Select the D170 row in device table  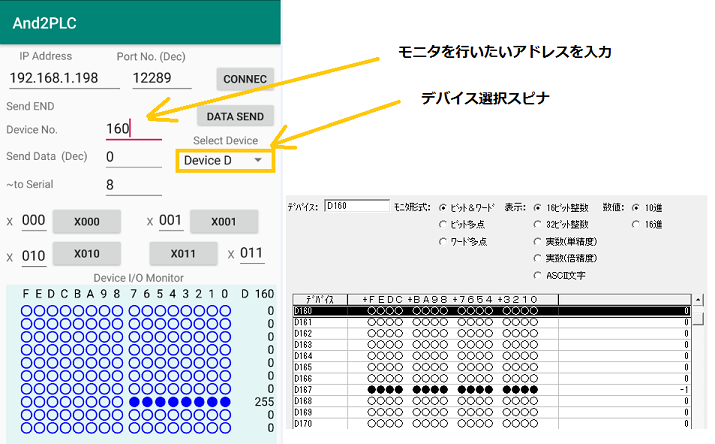coord(491,423)
